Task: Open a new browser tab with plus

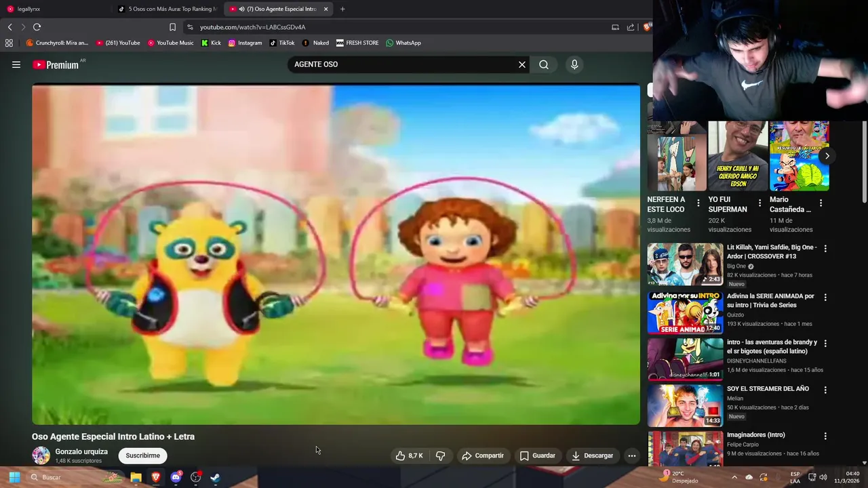Action: [x=342, y=9]
